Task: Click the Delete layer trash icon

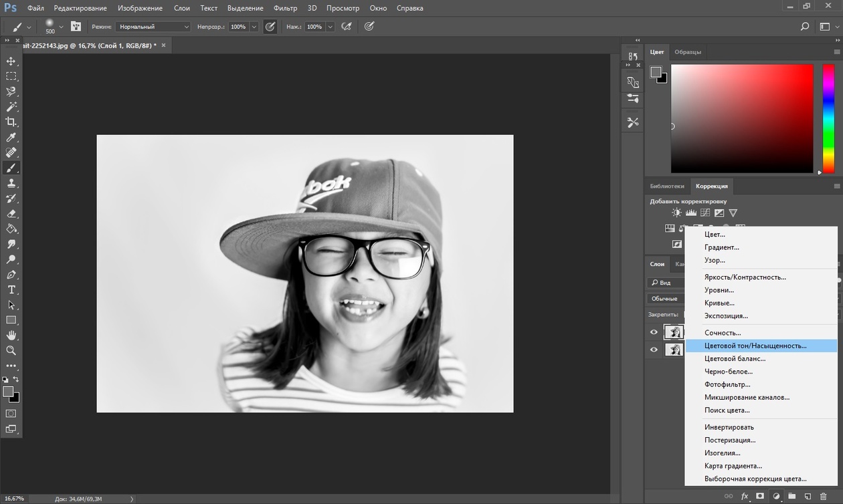Action: [824, 497]
